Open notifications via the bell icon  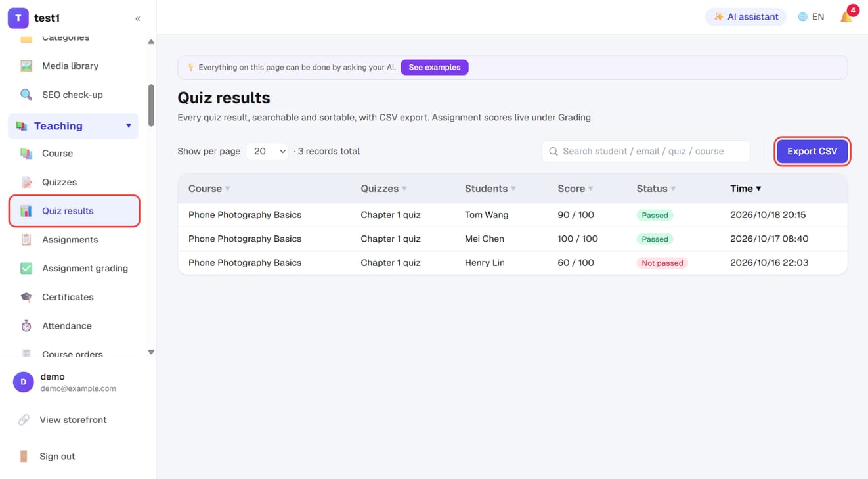click(x=847, y=16)
